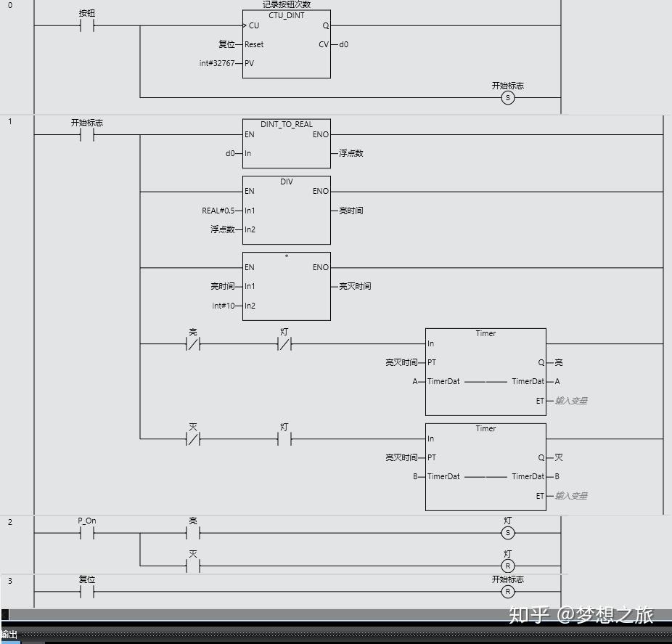Image resolution: width=672 pixels, height=644 pixels.
Task: Click the 灯 Reset coil
Action: [x=507, y=566]
